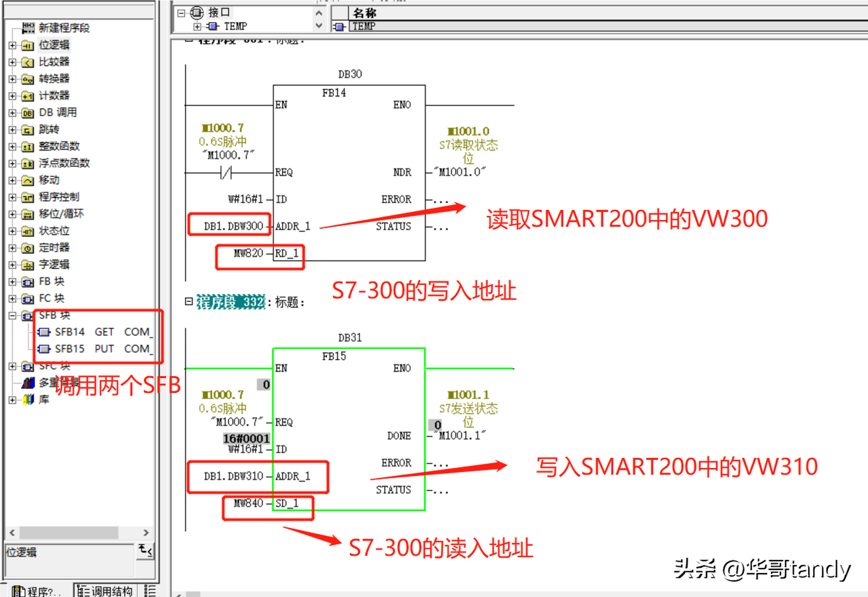Click the 比较器 comparator folder icon
This screenshot has width=868, height=597.
tap(28, 62)
